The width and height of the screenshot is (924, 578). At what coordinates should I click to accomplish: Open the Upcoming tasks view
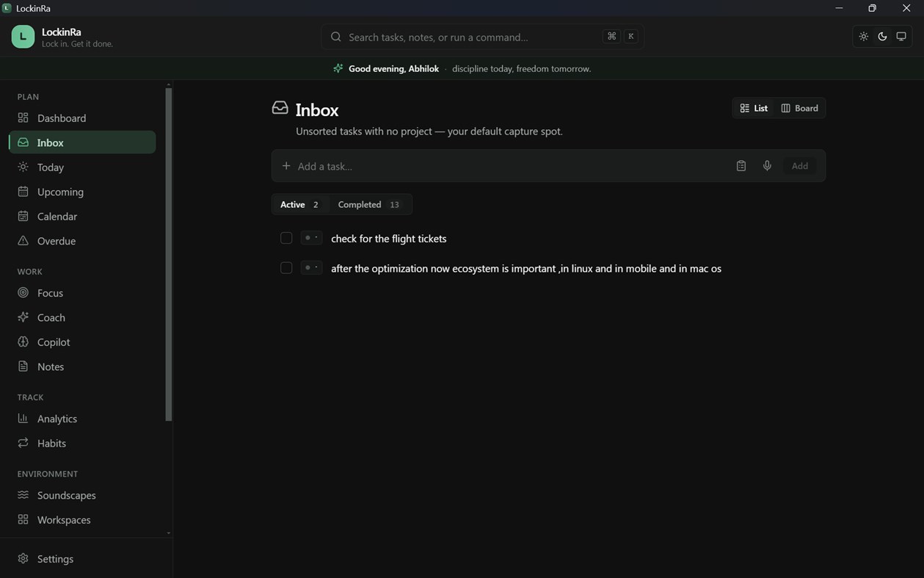pyautogui.click(x=82, y=192)
